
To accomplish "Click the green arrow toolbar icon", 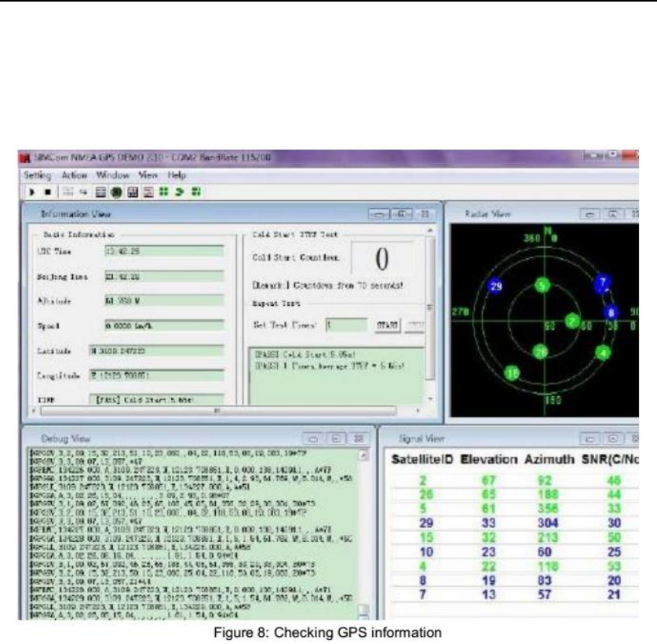I will coord(181,191).
